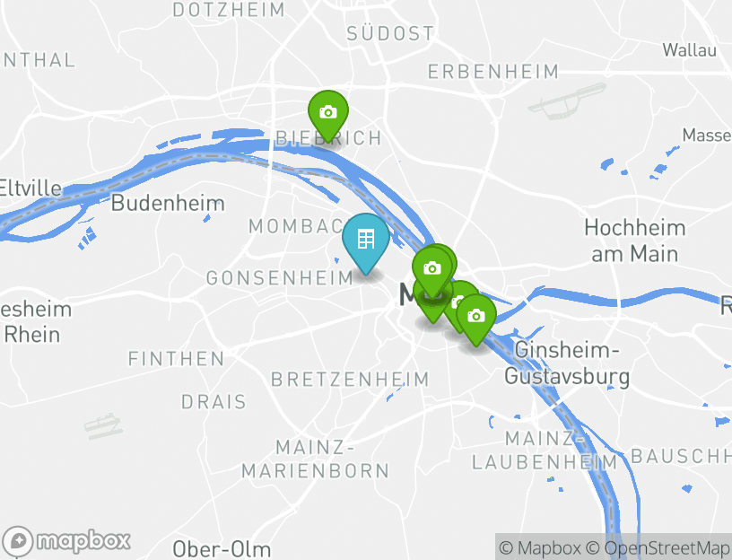Image resolution: width=732 pixels, height=560 pixels.
Task: Open the © Mapbox attribution link
Action: [540, 547]
